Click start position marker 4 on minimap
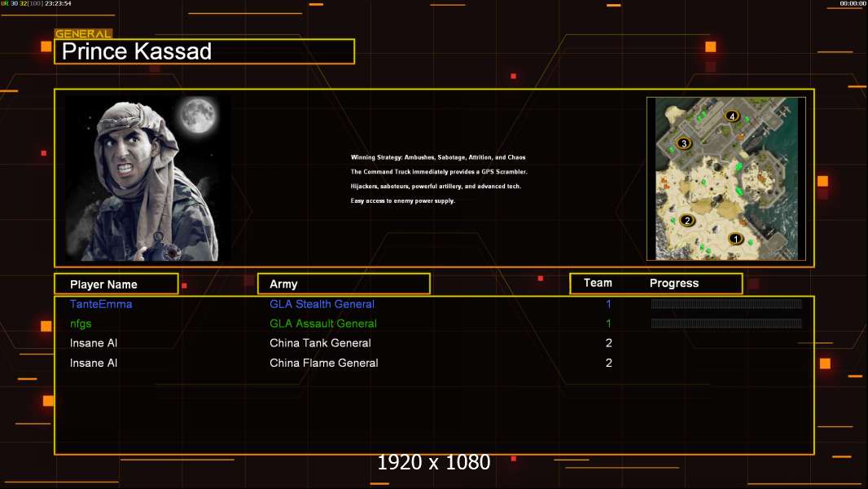Screen dimensions: 868x489 point(732,117)
